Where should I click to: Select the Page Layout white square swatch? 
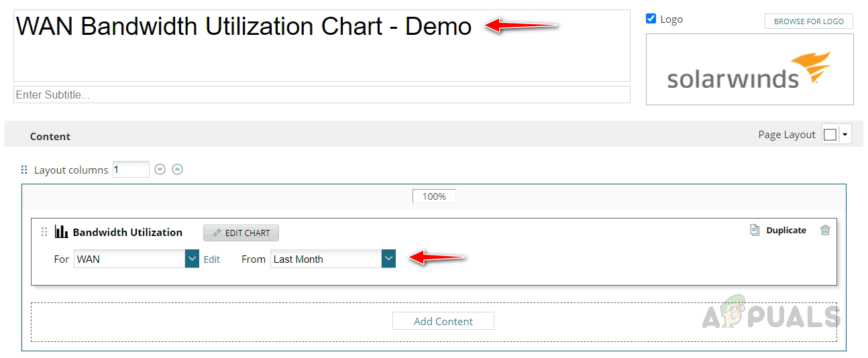[x=830, y=135]
